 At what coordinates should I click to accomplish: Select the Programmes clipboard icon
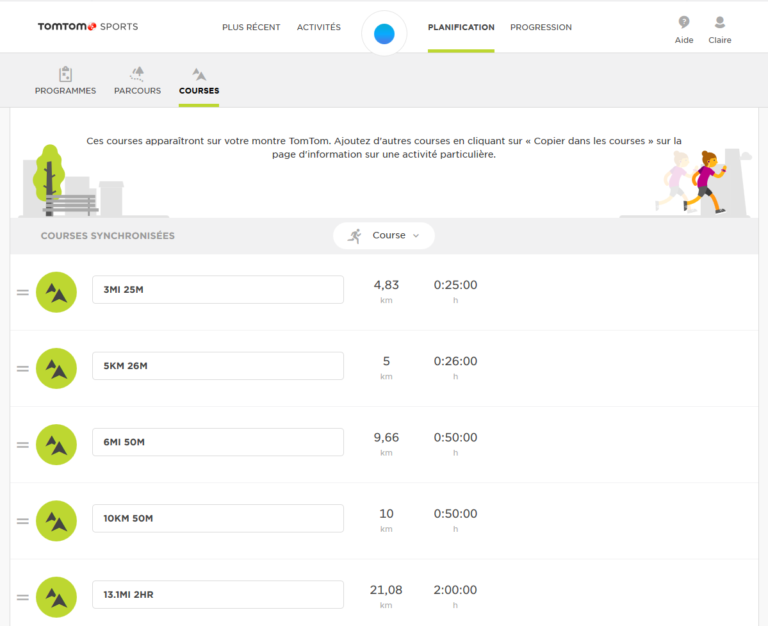pos(66,74)
